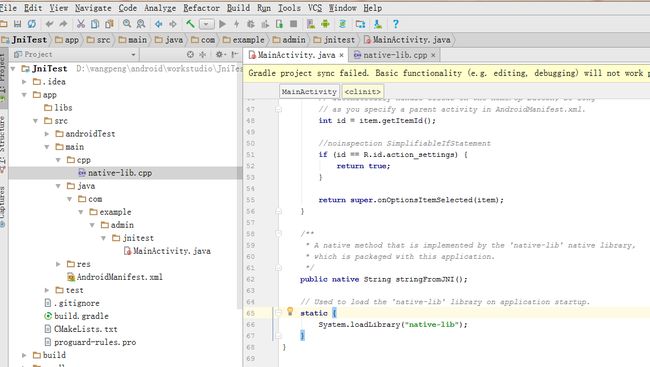This screenshot has width=650, height=367.
Task: Expand the .idea folder
Action: [x=24, y=82]
